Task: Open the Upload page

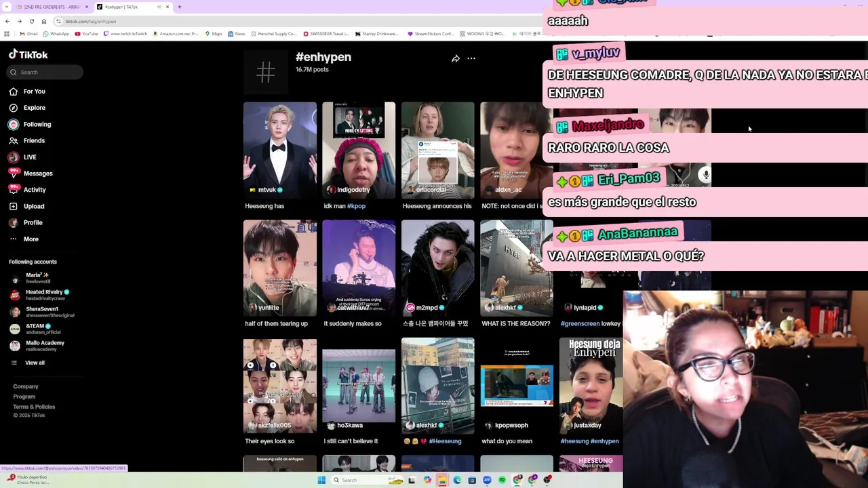Action: pos(27,206)
